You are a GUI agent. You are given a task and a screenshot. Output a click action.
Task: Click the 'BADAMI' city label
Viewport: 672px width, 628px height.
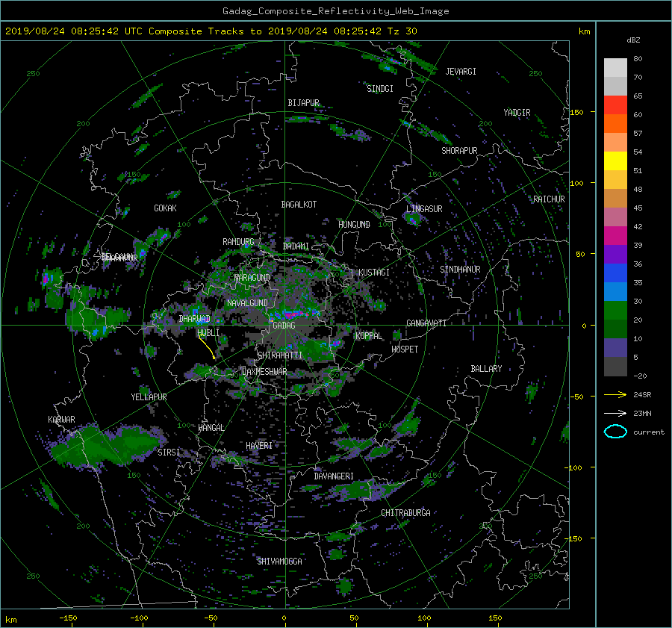coord(296,246)
